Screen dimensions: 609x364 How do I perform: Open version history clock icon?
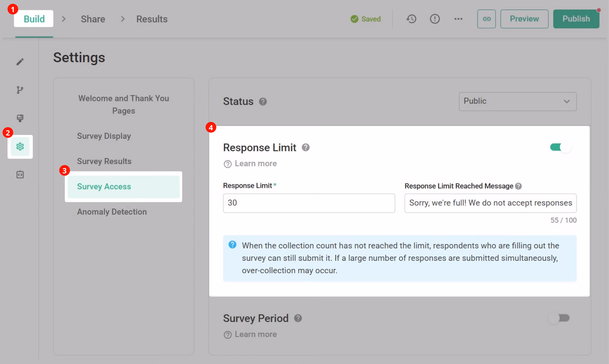[x=412, y=19]
